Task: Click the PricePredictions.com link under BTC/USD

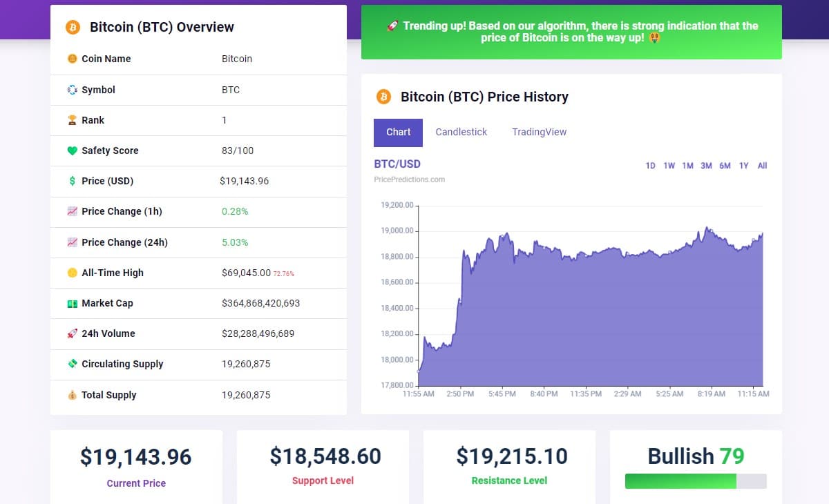Action: pyautogui.click(x=409, y=180)
